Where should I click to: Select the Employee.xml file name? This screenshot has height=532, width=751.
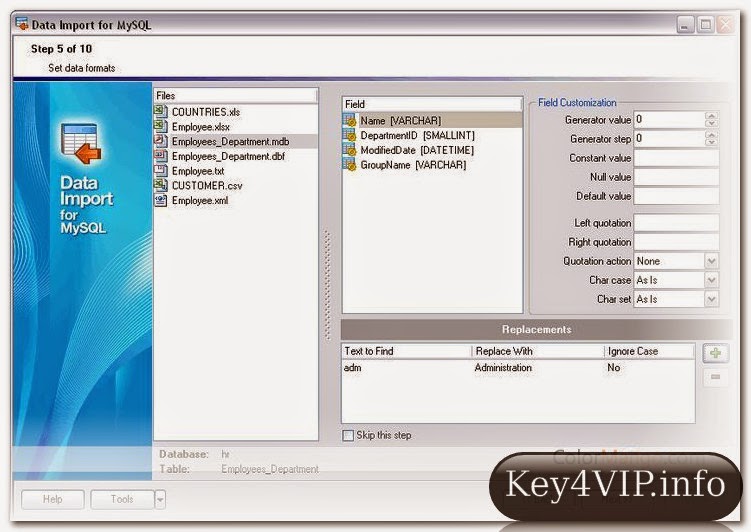[200, 201]
